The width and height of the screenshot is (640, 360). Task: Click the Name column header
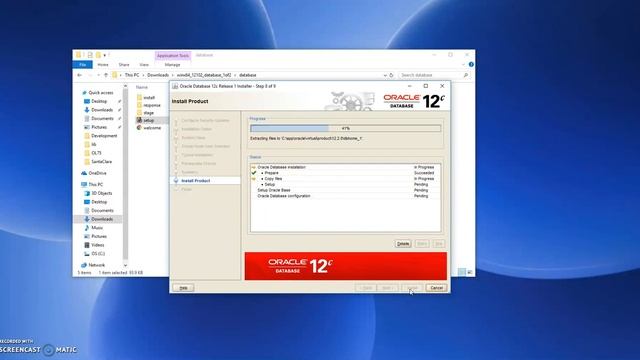pos(142,87)
